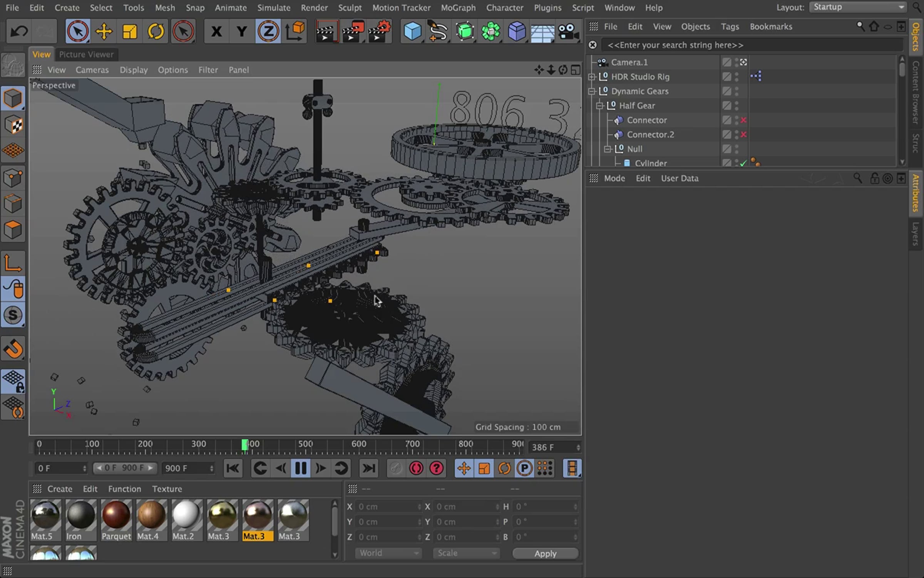924x578 pixels.
Task: Open the Simulate menu
Action: tap(274, 8)
